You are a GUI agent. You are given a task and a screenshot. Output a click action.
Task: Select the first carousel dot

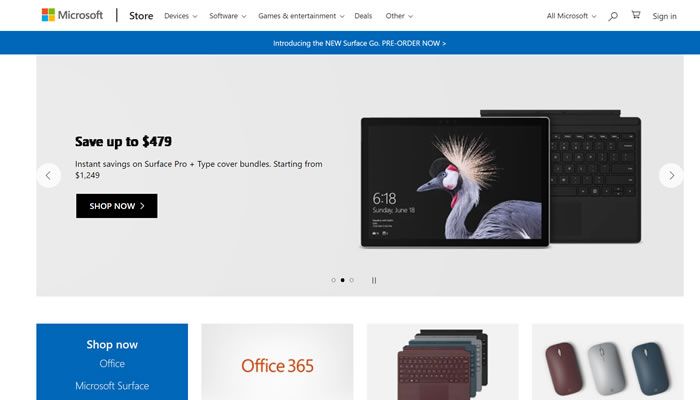point(333,280)
